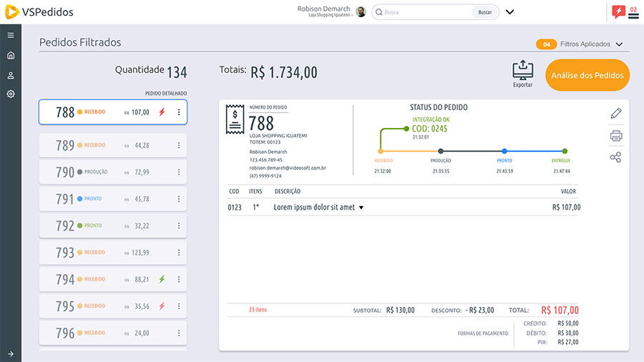Click the Produção status point on timeline
Screen dimensions: 644x362
point(441,151)
